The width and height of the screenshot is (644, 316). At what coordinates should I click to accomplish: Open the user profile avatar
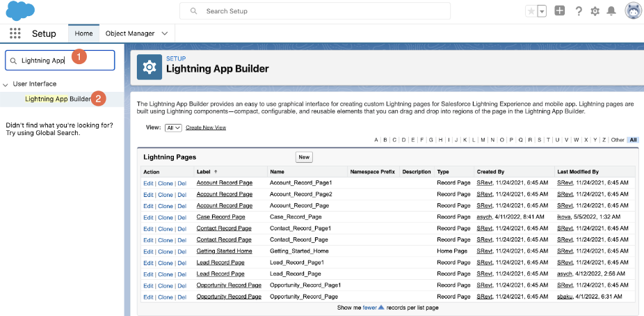(x=634, y=11)
